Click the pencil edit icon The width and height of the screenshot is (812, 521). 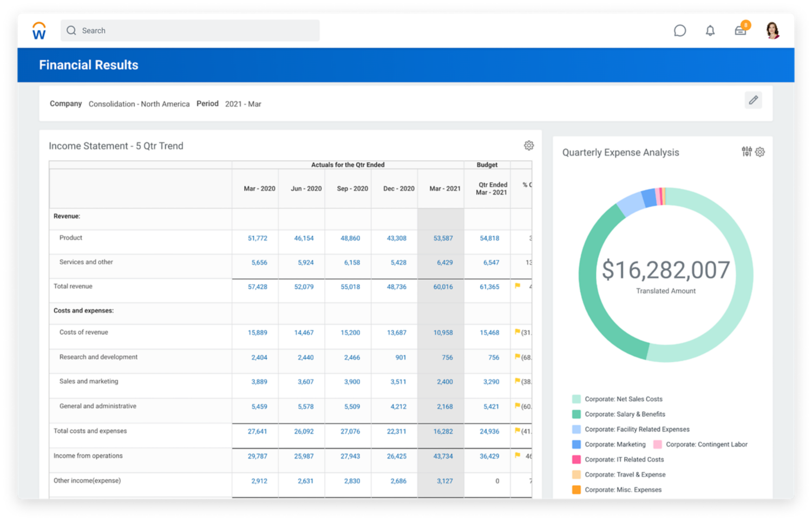[x=753, y=100]
